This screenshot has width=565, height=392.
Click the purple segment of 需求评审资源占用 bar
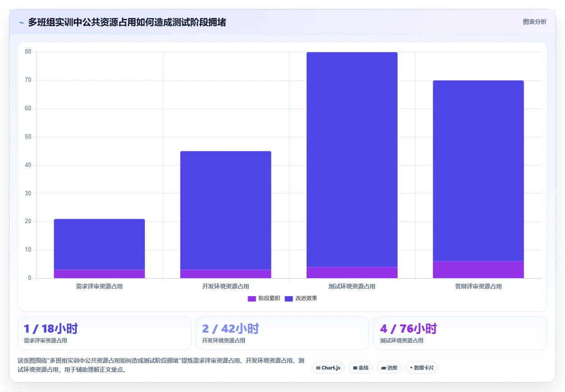(x=99, y=274)
